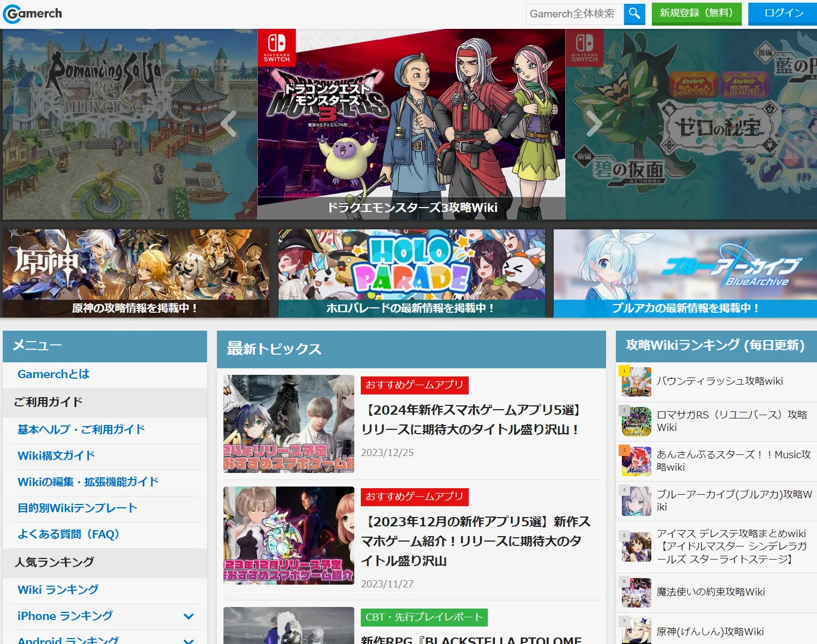
Task: Focus the Gamerch全体検索 search field
Action: 574,14
